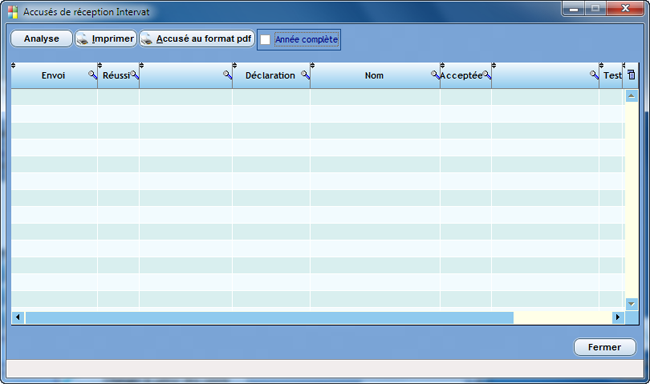Click the horizontal scrollbar left arrow
The image size is (650, 384).
click(18, 317)
